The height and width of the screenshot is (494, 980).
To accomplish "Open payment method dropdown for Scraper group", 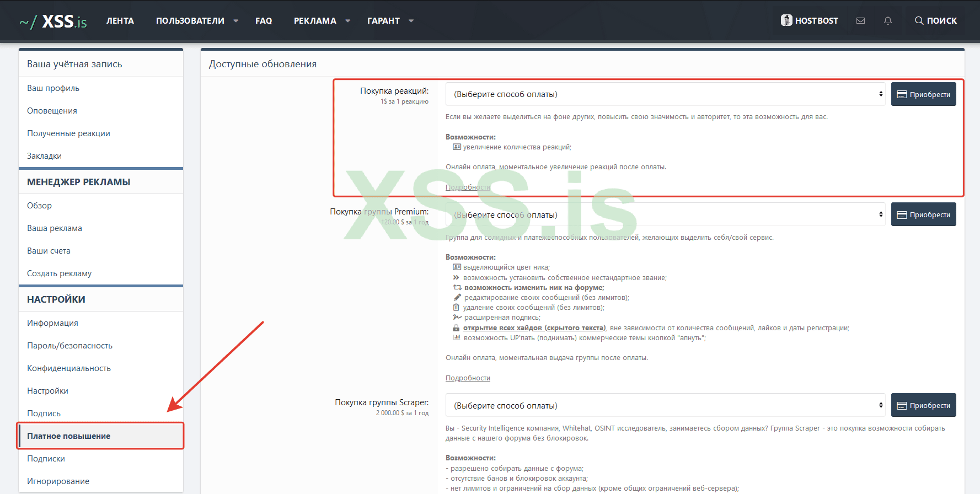I will pyautogui.click(x=665, y=405).
